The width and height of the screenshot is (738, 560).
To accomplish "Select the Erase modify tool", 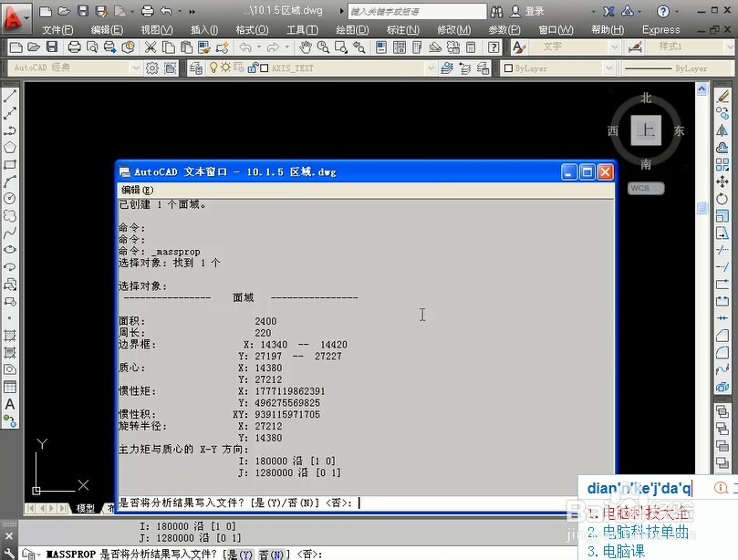I will coord(722,97).
